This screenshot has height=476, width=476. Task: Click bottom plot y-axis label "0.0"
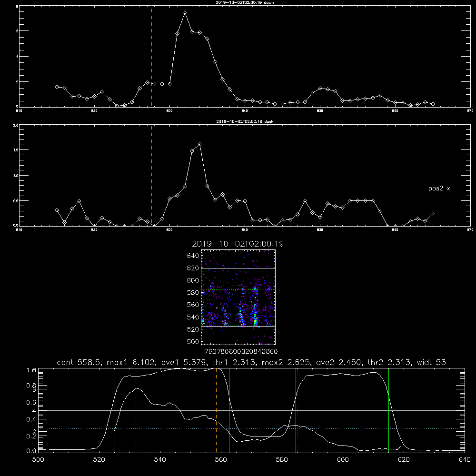coord(31,451)
